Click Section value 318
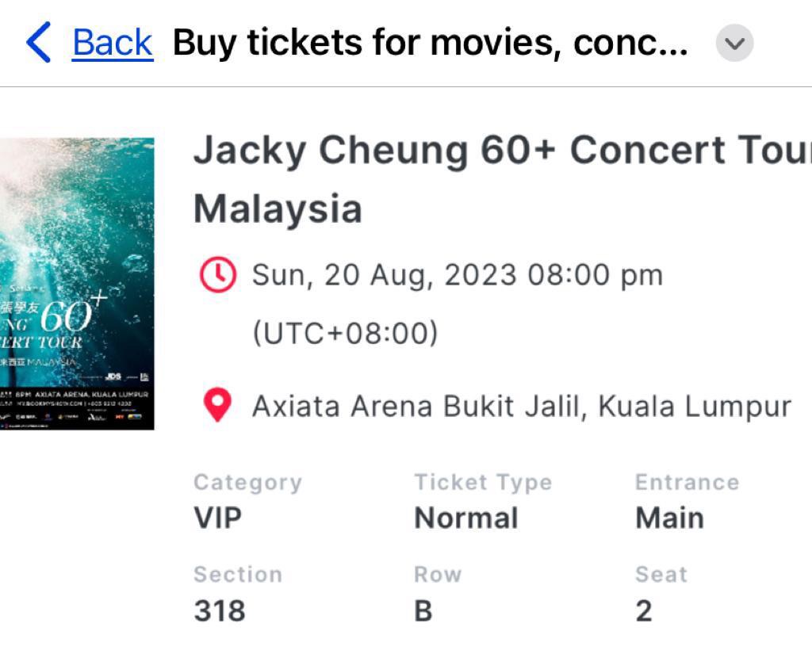The image size is (812, 646). [220, 610]
